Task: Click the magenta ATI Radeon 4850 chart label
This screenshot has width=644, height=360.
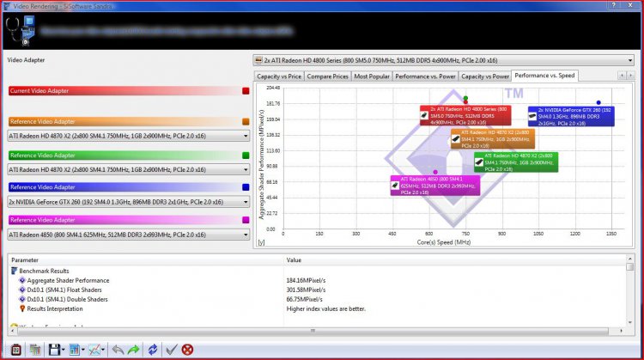Action: coord(435,186)
